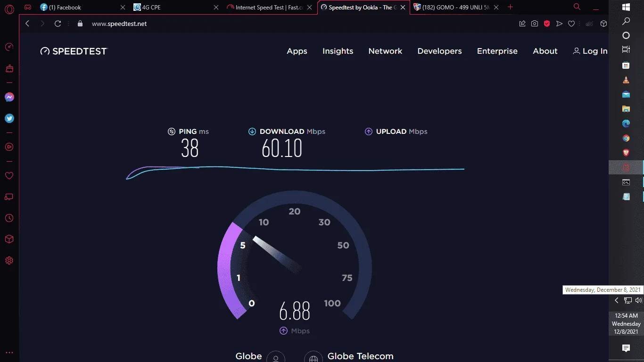Open the Developers menu item

pyautogui.click(x=439, y=51)
